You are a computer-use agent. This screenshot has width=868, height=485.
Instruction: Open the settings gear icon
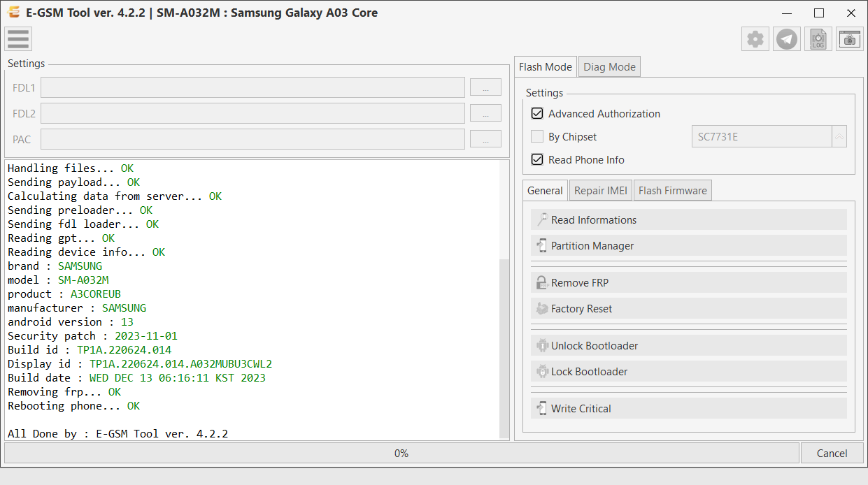coord(755,39)
